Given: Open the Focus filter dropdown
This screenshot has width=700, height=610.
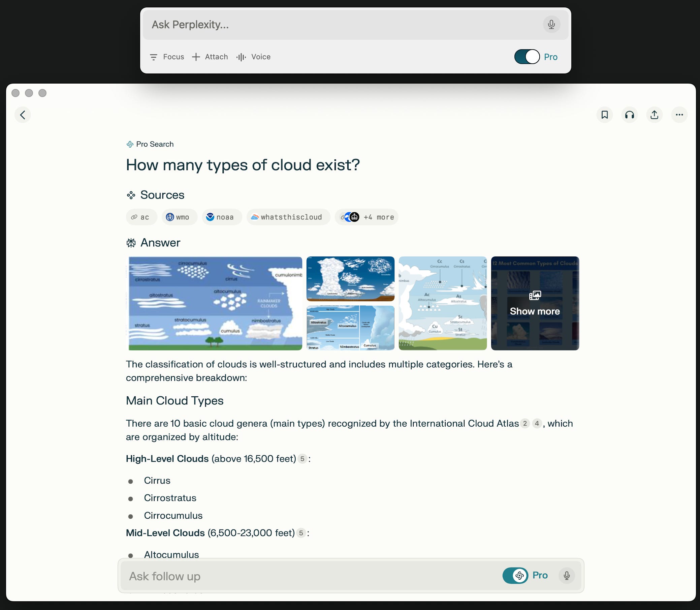Looking at the screenshot, I should tap(167, 57).
